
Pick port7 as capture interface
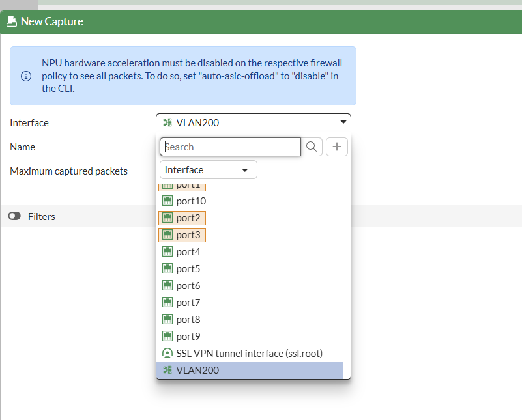(x=188, y=303)
